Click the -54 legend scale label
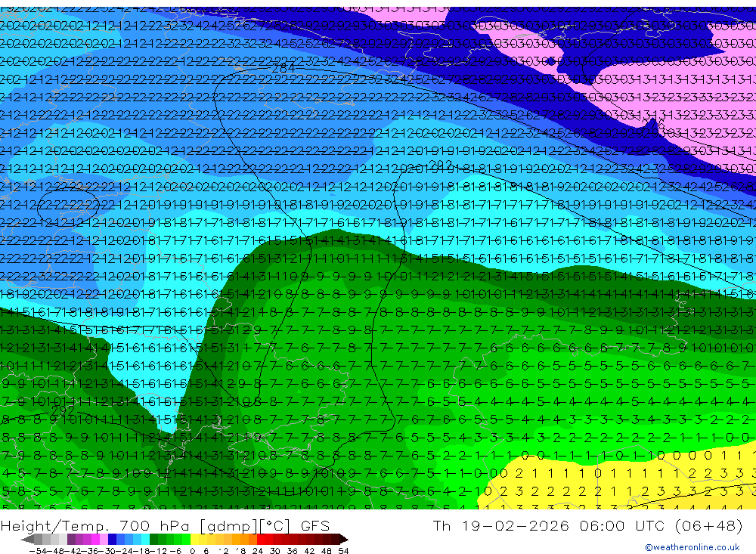The image size is (756, 554). [39, 551]
